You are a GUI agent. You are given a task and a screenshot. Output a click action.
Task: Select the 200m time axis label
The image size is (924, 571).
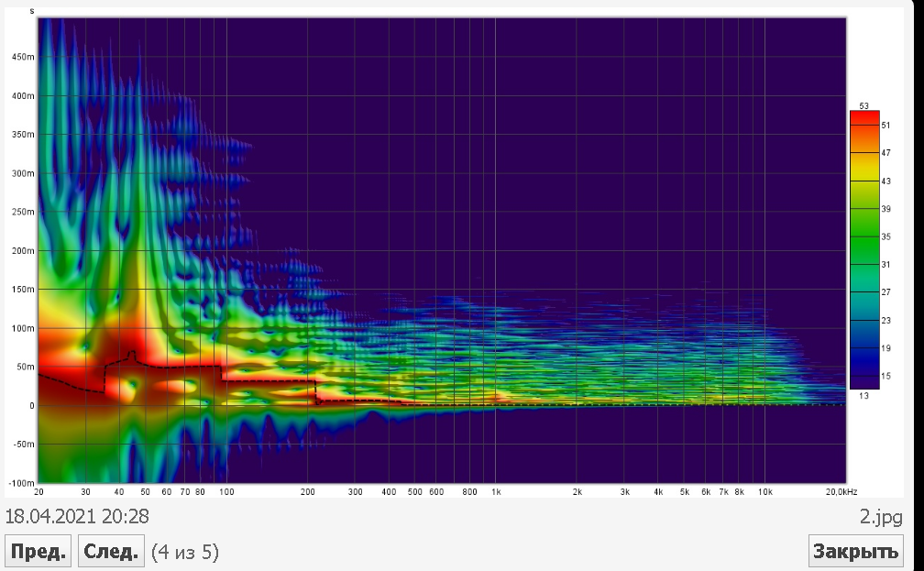(24, 250)
